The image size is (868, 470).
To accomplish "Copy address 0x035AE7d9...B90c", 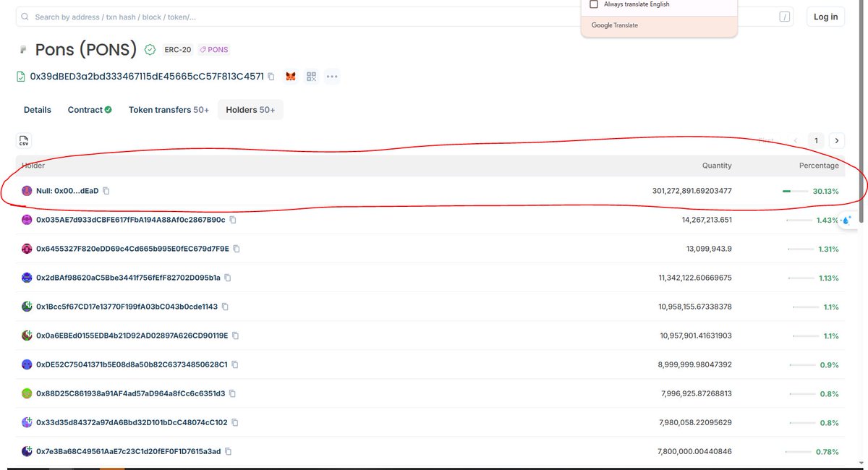I will tap(233, 220).
